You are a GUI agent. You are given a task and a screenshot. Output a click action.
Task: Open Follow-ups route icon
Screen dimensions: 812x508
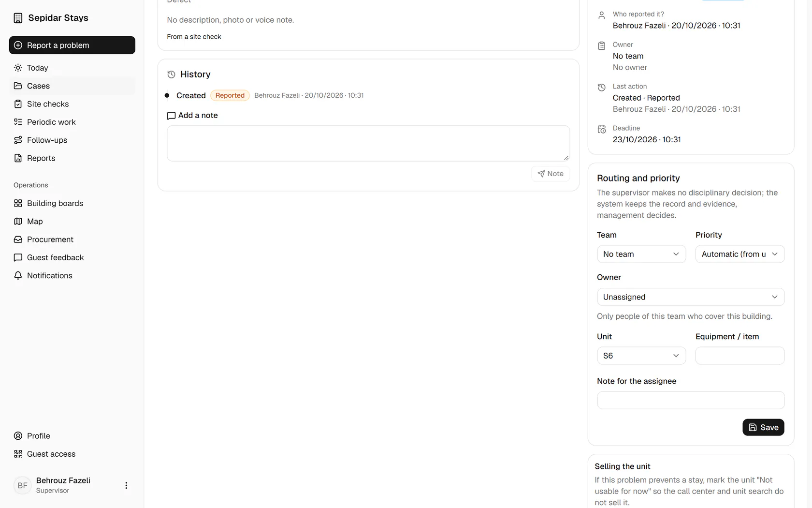tap(18, 140)
